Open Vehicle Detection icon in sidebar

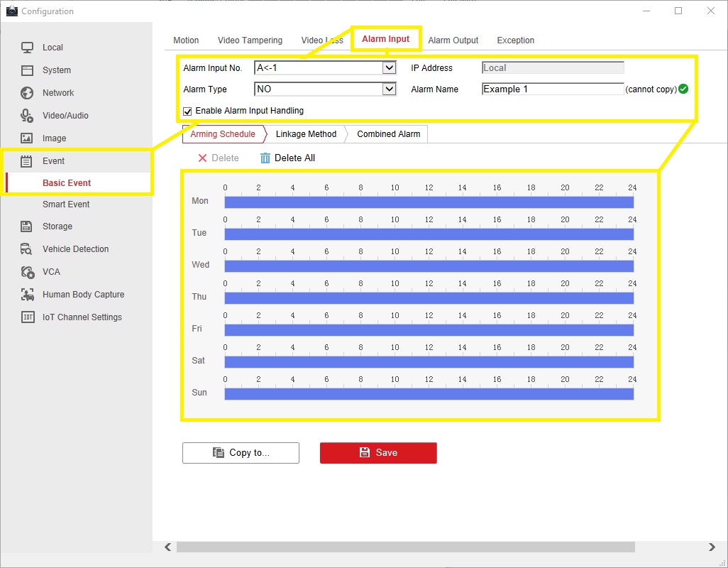tap(27, 249)
